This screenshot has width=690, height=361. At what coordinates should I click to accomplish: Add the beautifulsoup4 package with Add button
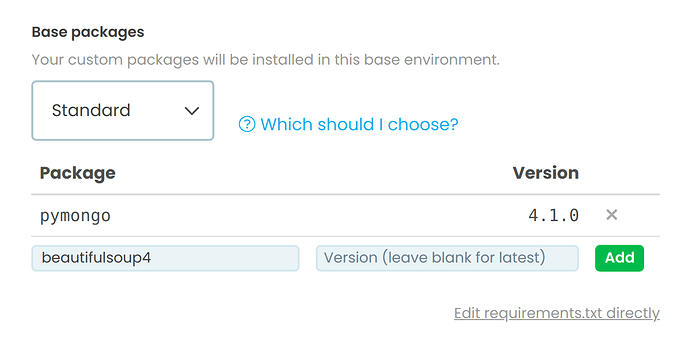pyautogui.click(x=619, y=258)
